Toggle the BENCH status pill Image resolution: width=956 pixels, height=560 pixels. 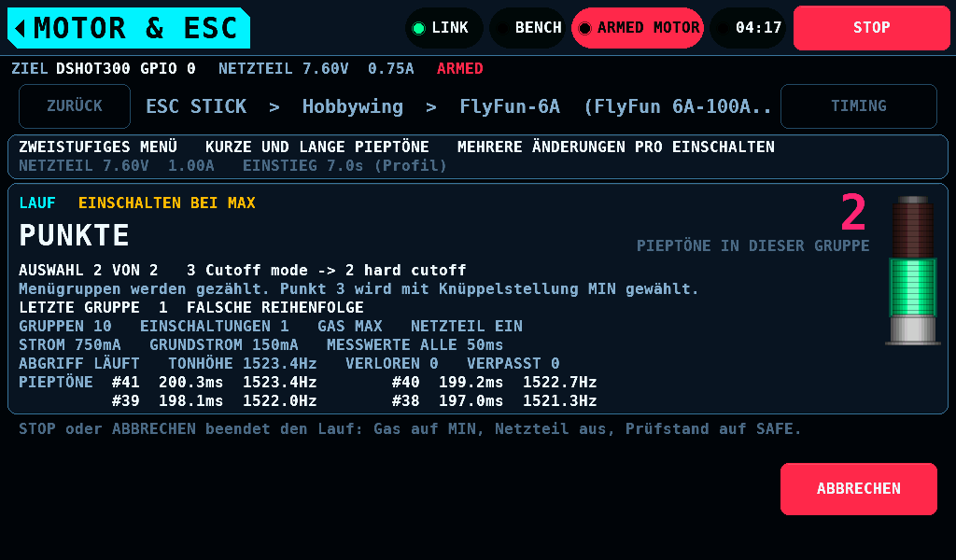[x=528, y=28]
